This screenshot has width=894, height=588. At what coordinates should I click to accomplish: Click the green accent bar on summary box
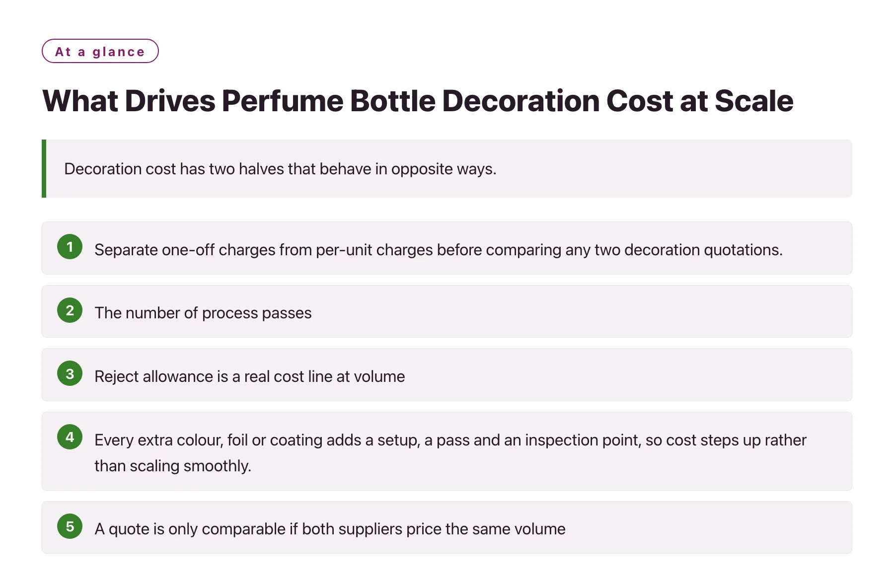click(44, 168)
